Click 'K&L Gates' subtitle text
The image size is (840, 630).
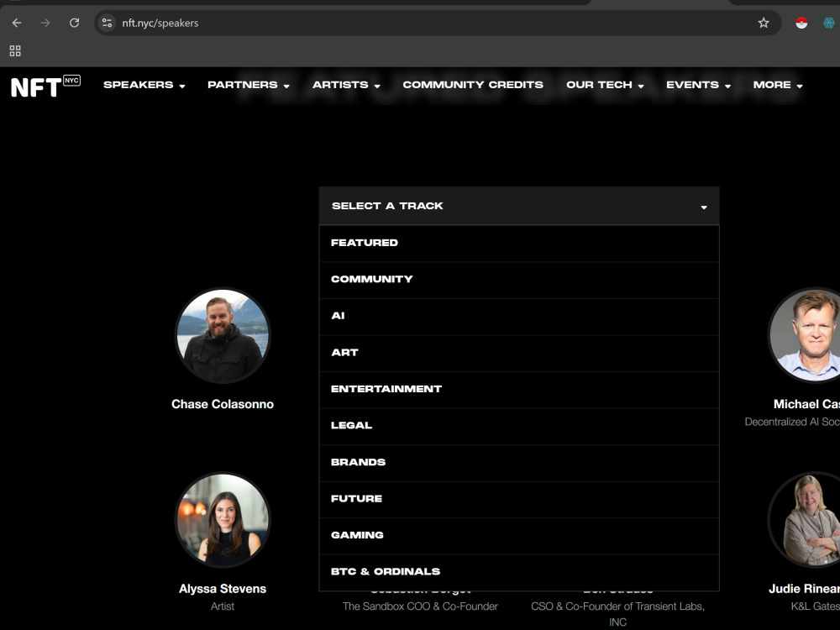[x=816, y=606]
